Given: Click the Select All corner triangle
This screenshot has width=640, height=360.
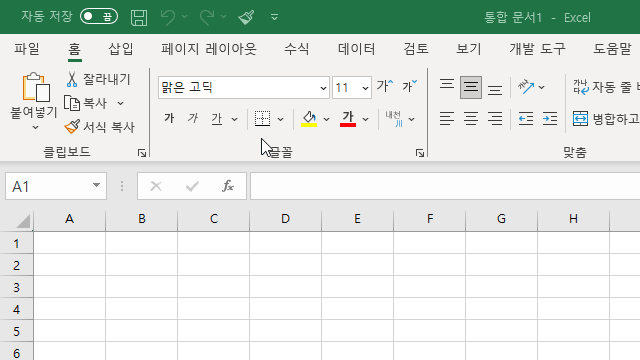Looking at the screenshot, I should pos(23,221).
